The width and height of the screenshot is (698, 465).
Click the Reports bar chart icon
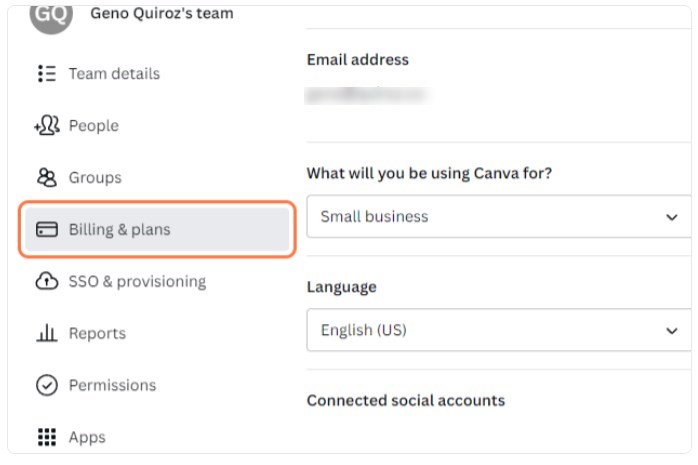tap(47, 333)
